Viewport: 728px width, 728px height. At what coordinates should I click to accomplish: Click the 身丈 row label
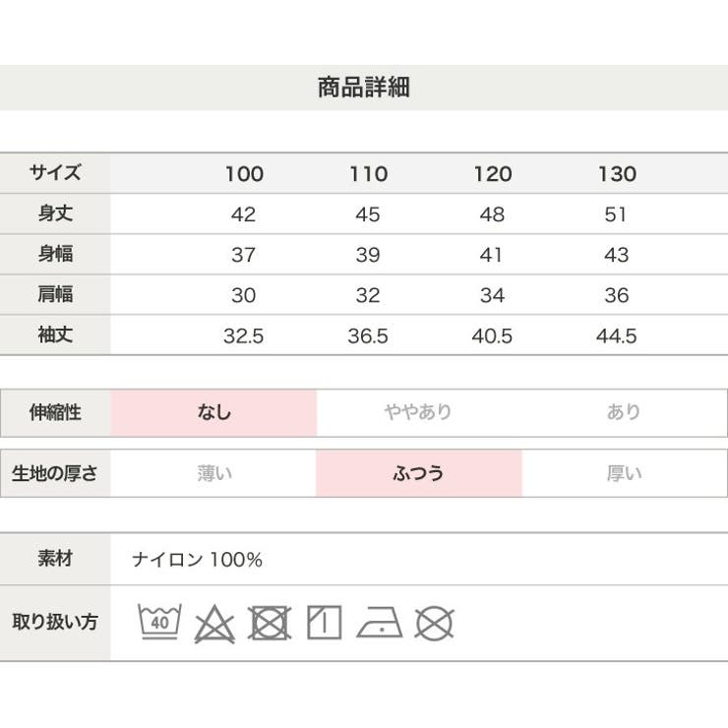pyautogui.click(x=55, y=213)
